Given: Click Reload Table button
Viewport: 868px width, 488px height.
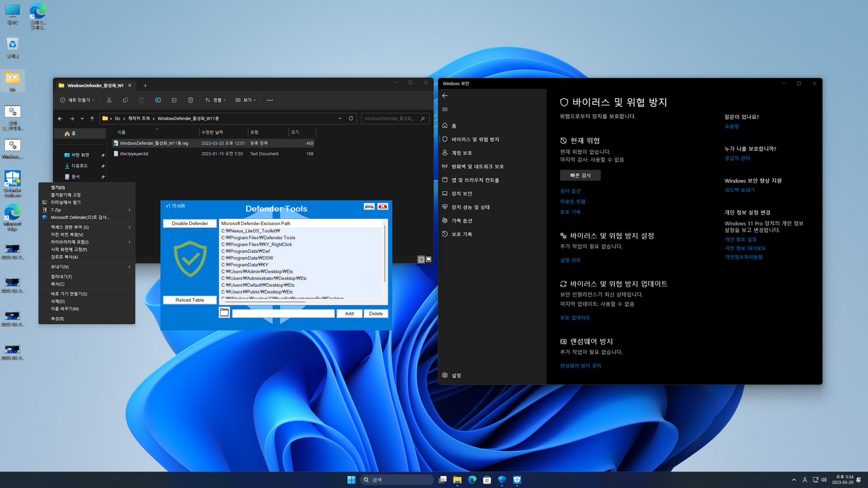Looking at the screenshot, I should click(x=190, y=300).
